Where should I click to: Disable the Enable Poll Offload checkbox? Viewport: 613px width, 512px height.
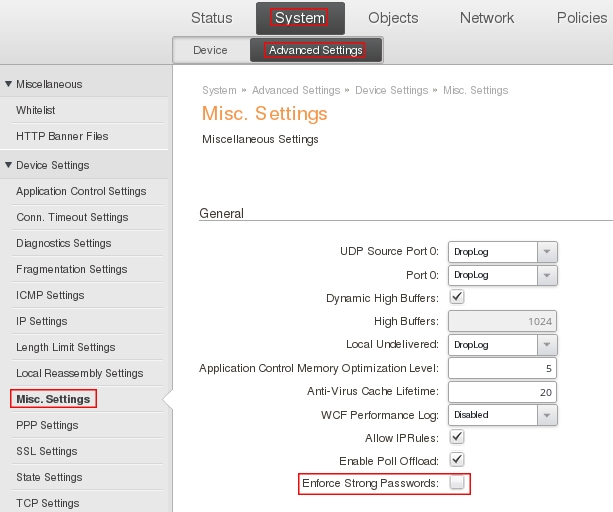pyautogui.click(x=457, y=459)
